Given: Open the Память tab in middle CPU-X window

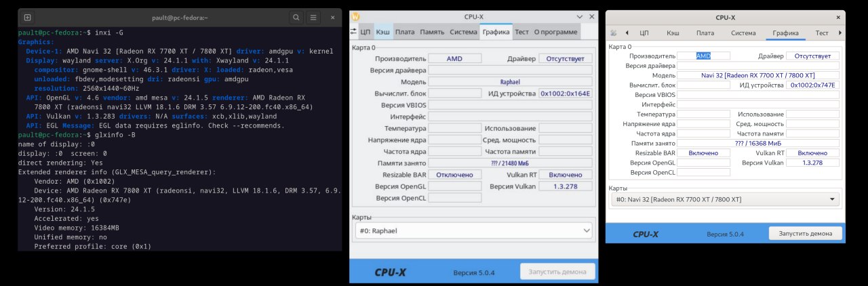Looking at the screenshot, I should [x=432, y=32].
